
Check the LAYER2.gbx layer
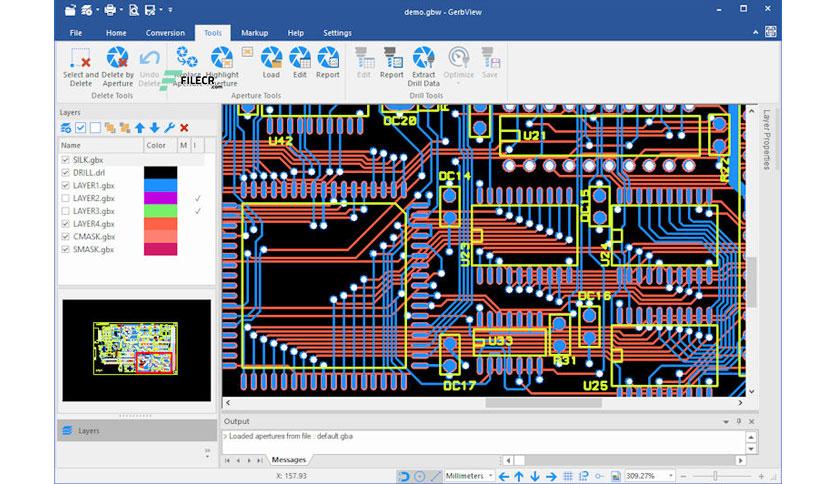tap(66, 198)
